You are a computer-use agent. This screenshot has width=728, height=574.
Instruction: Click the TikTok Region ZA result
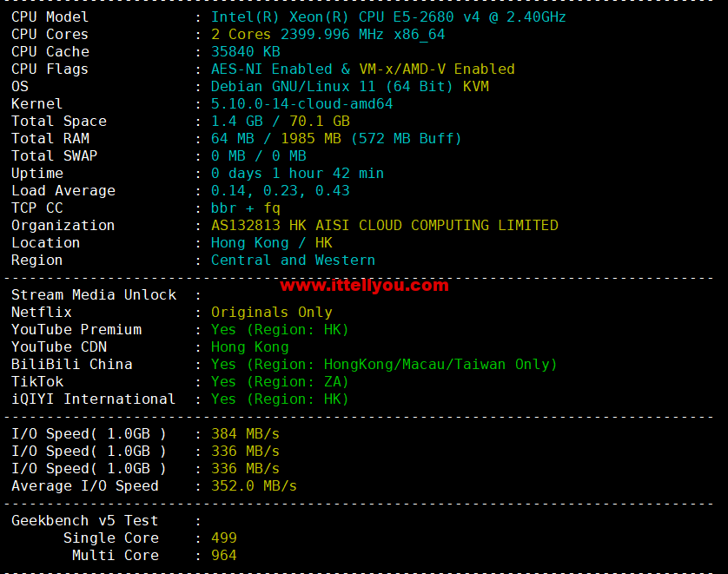(280, 382)
